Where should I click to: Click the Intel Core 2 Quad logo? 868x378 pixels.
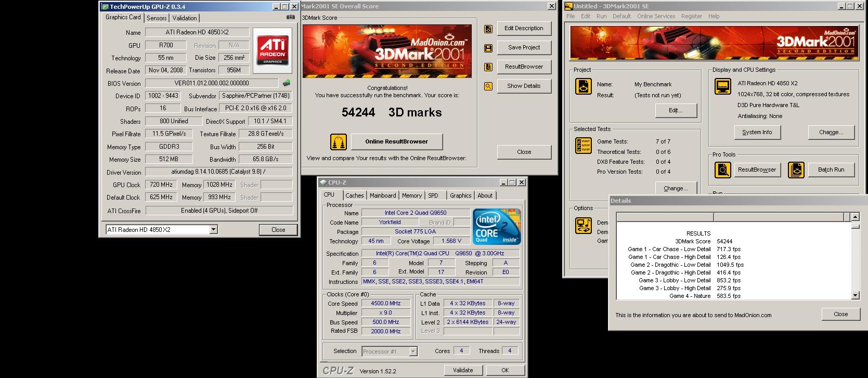tap(497, 227)
